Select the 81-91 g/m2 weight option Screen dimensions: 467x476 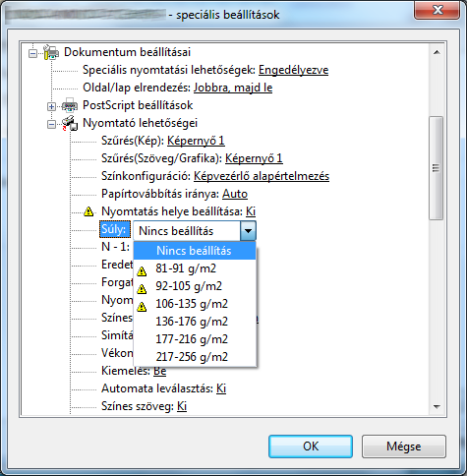click(195, 268)
